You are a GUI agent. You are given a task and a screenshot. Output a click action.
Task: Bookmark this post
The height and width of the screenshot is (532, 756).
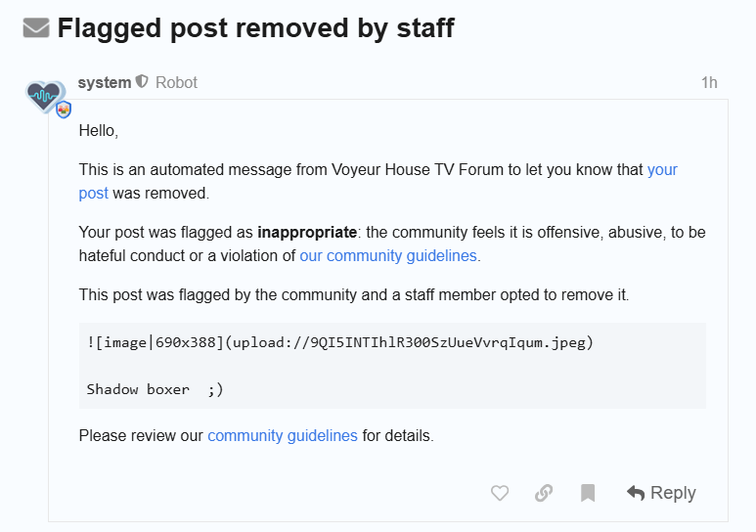point(588,493)
